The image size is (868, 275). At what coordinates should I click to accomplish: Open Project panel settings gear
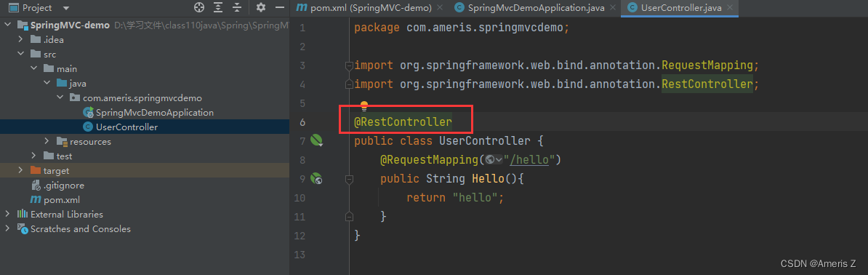click(x=261, y=8)
